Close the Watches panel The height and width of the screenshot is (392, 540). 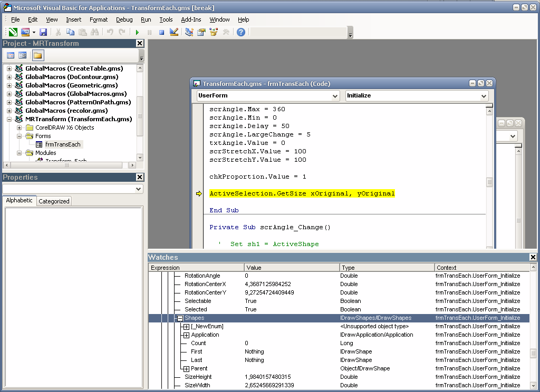(533, 257)
